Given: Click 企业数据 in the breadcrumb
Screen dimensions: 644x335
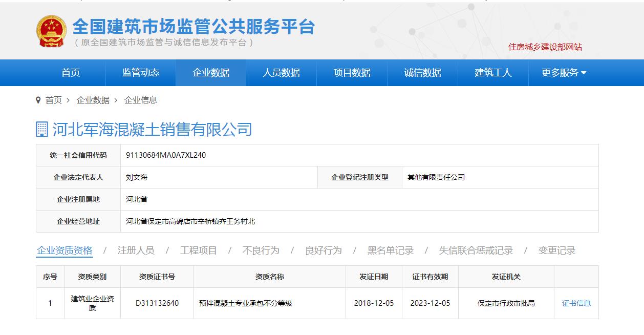Looking at the screenshot, I should click(x=93, y=100).
